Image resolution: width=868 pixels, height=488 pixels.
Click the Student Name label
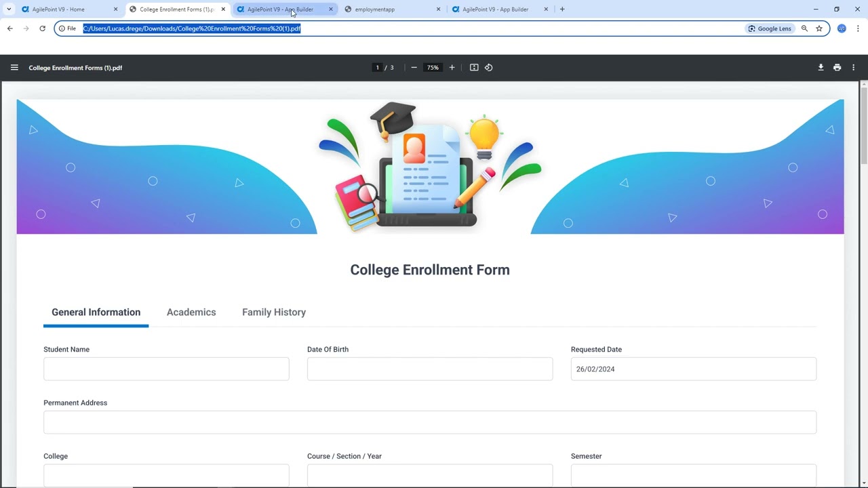point(66,350)
